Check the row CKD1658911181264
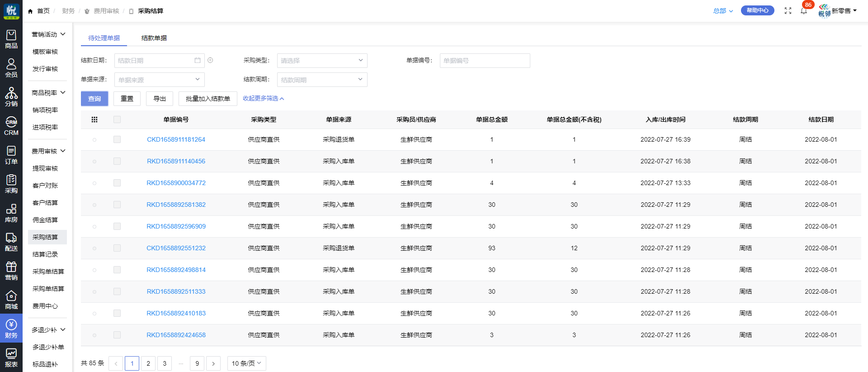Image resolution: width=868 pixels, height=372 pixels. click(x=117, y=139)
